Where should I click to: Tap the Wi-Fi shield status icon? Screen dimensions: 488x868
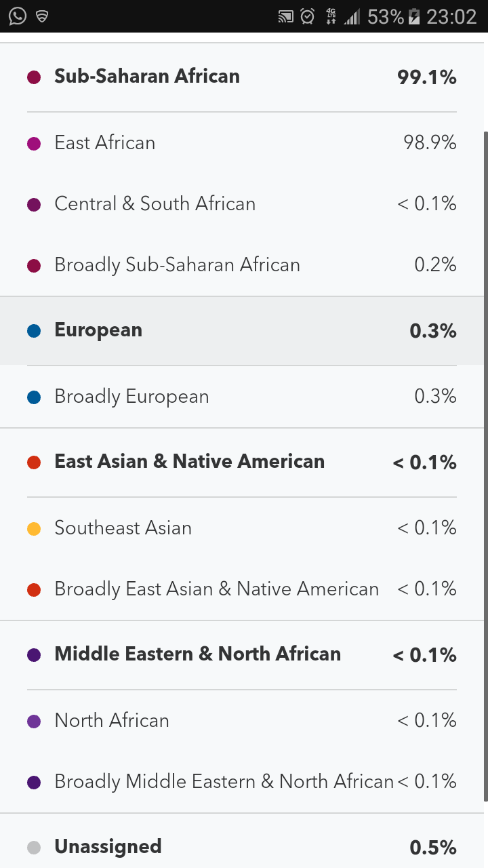42,16
